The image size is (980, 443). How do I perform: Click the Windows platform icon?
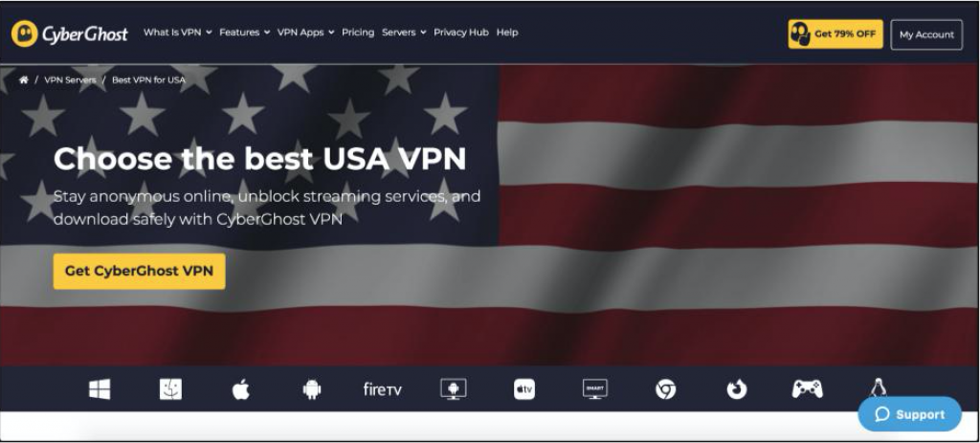coord(100,389)
